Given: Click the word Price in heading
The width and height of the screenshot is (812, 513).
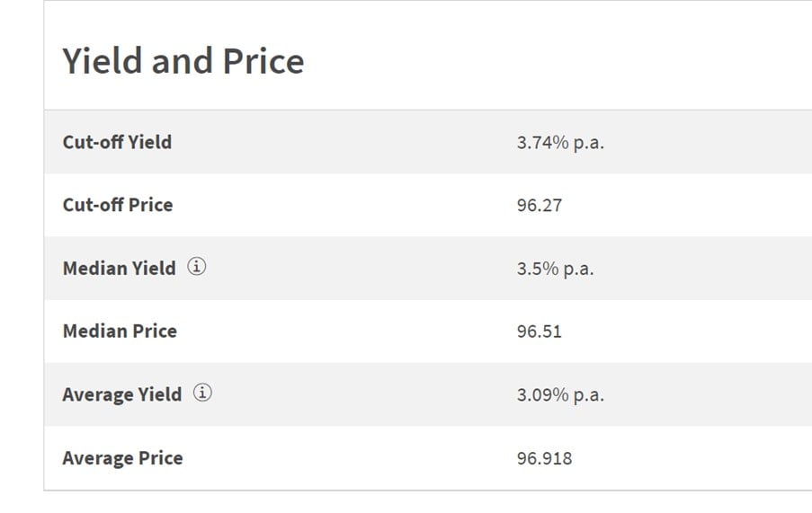Looking at the screenshot, I should [263, 61].
